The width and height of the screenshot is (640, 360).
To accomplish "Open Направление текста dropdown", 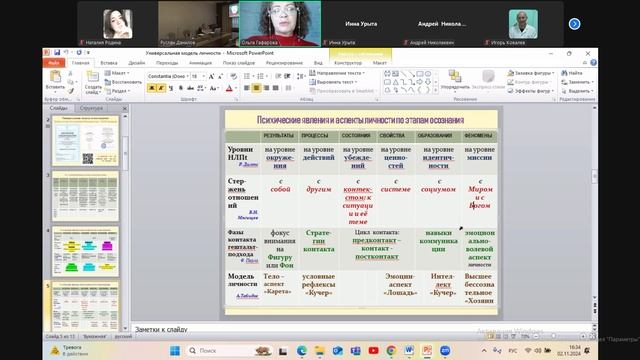I will coord(337,73).
